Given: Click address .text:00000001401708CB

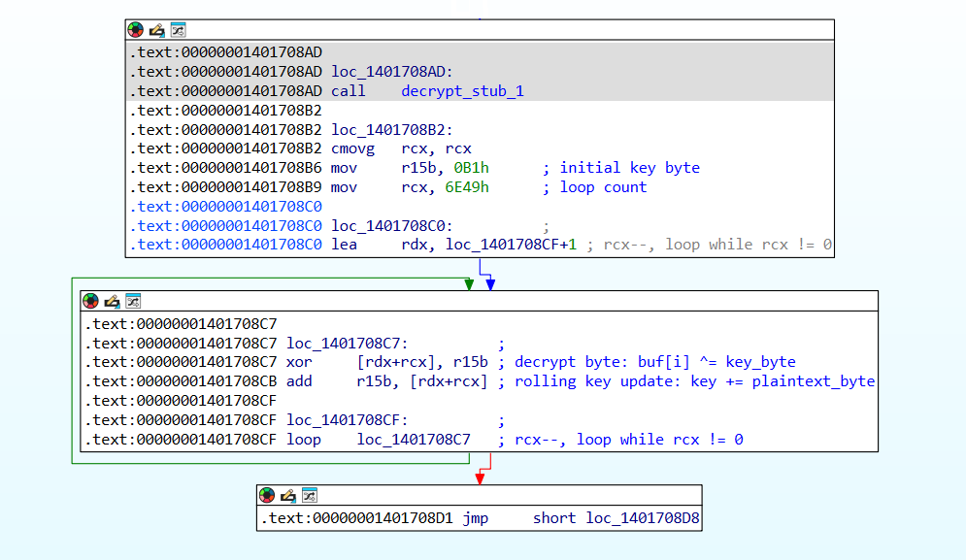Looking at the screenshot, I should click(181, 382).
